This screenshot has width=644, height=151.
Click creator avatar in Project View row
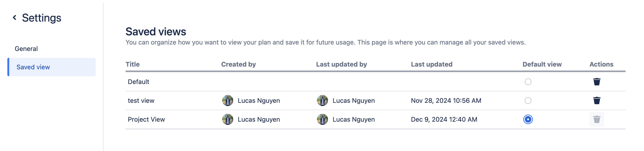(227, 120)
